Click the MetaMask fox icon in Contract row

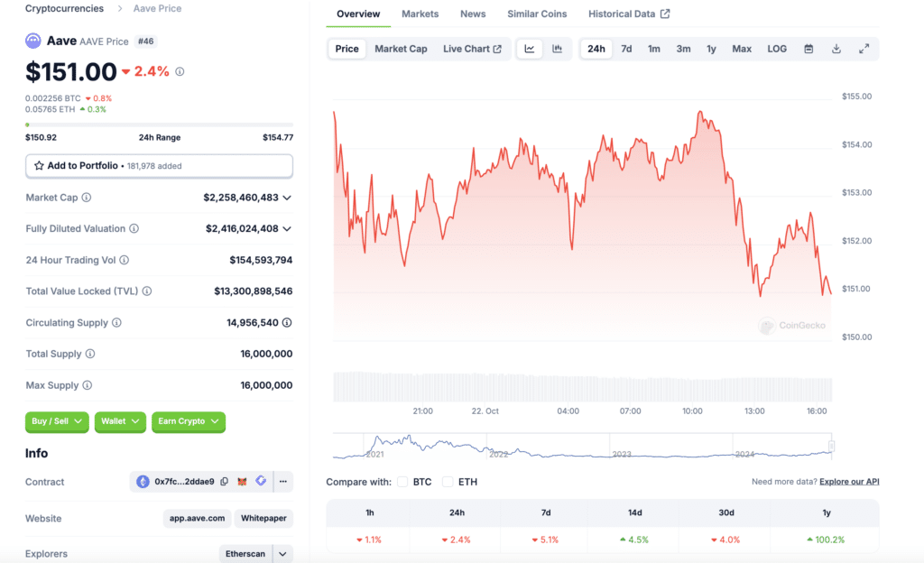242,481
